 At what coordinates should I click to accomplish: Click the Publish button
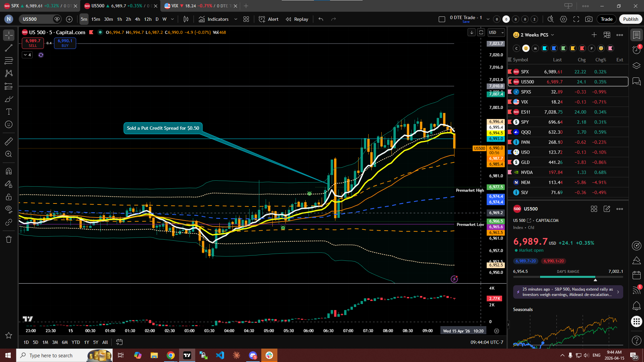630,19
